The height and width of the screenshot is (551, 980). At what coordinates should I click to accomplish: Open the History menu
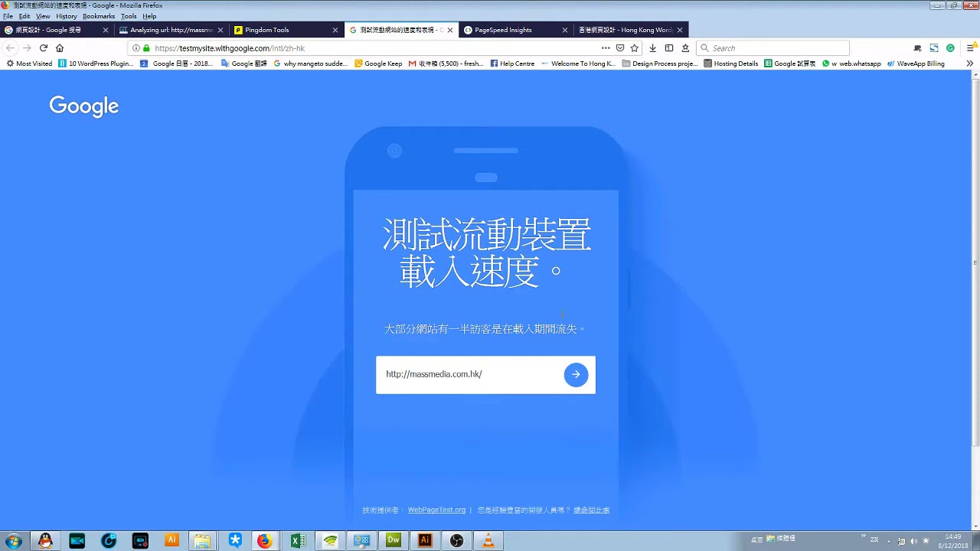[67, 16]
